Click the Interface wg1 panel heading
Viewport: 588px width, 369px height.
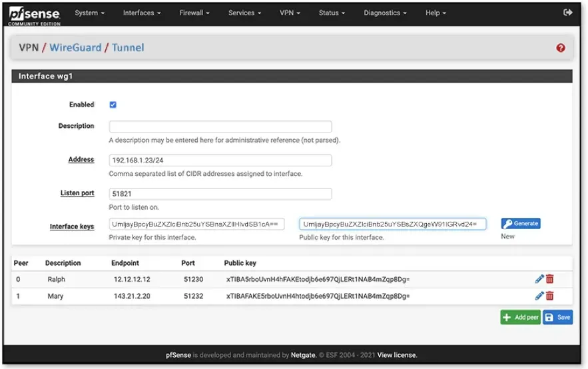[292, 76]
